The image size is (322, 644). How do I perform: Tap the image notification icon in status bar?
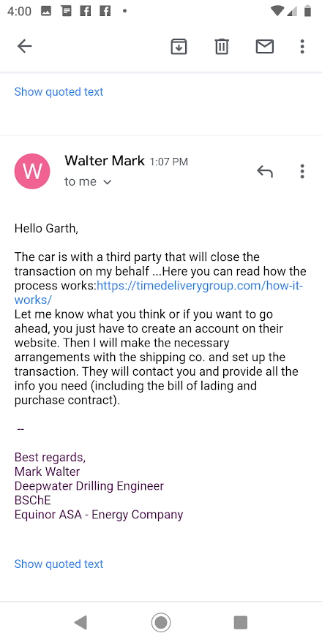click(46, 11)
